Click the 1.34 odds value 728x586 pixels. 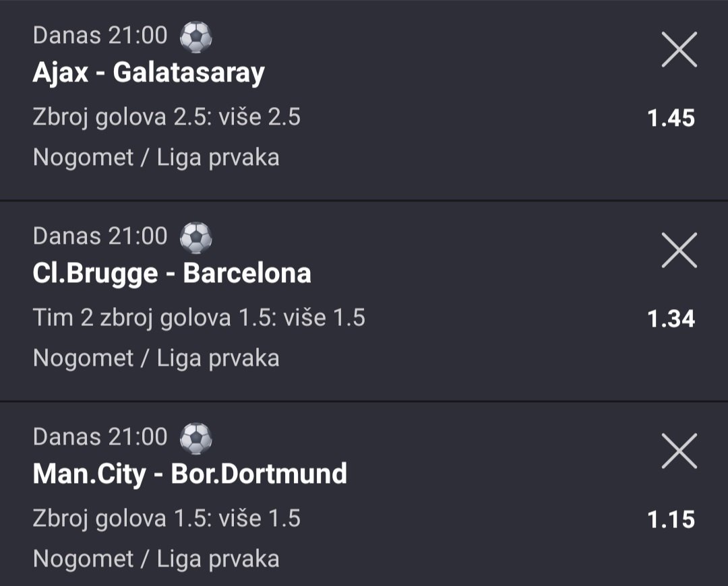tap(671, 319)
